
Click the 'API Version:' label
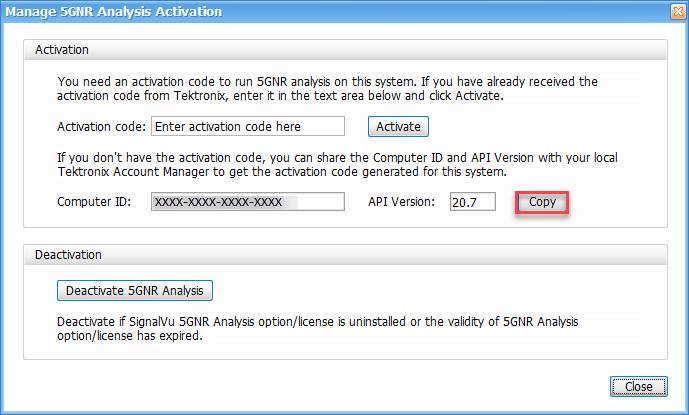[x=402, y=202]
